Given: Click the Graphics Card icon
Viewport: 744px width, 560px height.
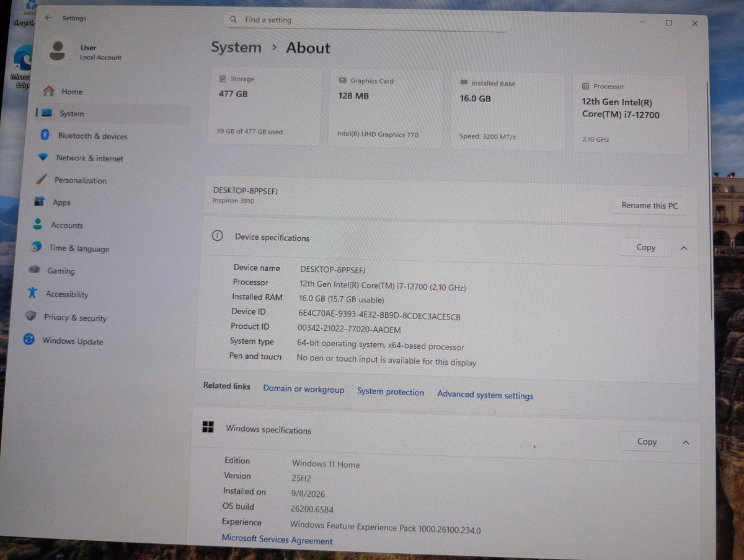Looking at the screenshot, I should [343, 81].
